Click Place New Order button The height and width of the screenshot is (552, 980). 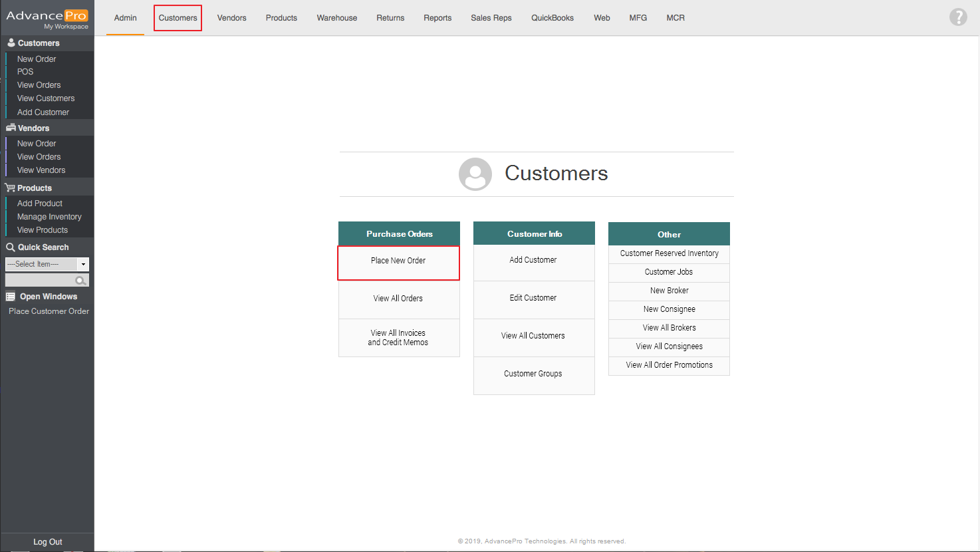[x=398, y=261]
